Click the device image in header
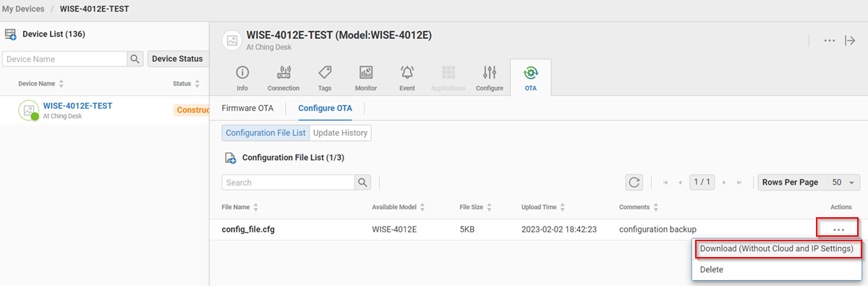Screen dimensions: 868x286 (x=231, y=41)
